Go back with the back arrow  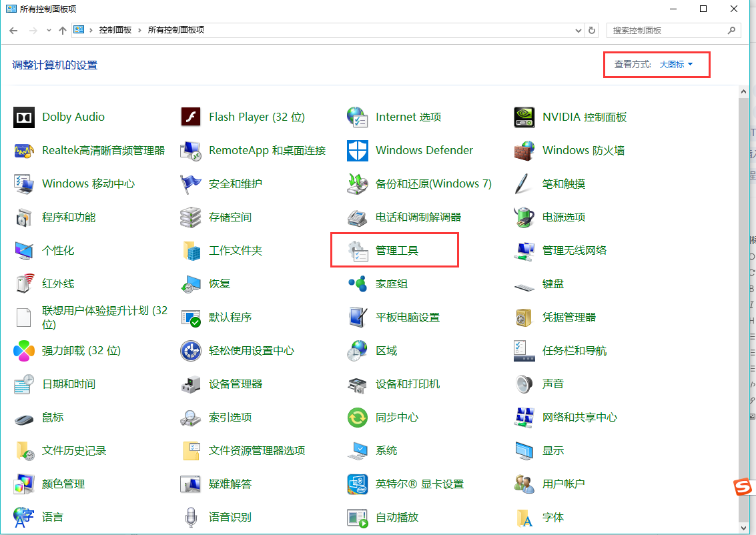(x=13, y=31)
